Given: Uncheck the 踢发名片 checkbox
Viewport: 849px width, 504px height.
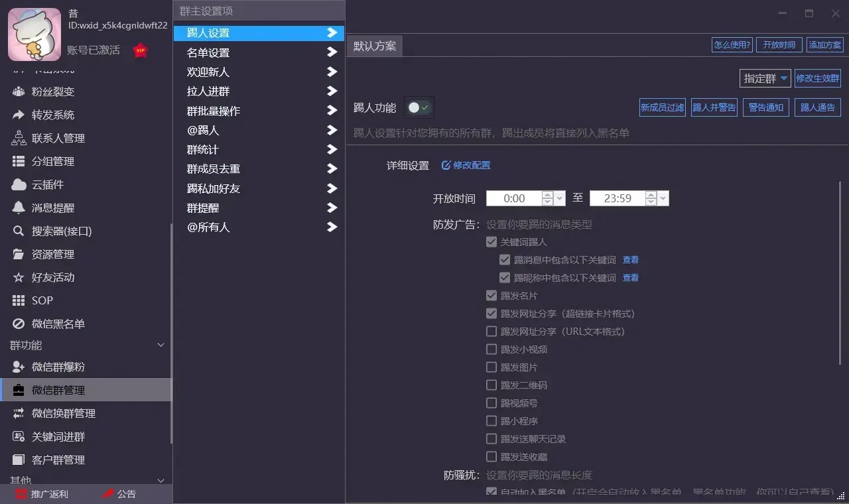Looking at the screenshot, I should [491, 296].
